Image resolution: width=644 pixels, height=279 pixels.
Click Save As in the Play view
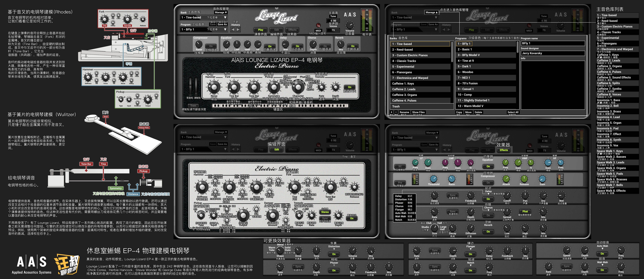point(222,24)
